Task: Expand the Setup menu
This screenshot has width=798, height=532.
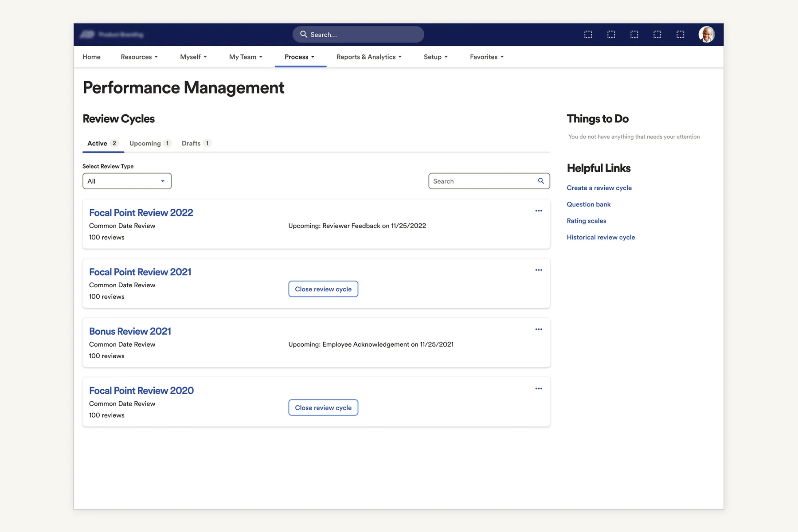Action: (x=436, y=57)
